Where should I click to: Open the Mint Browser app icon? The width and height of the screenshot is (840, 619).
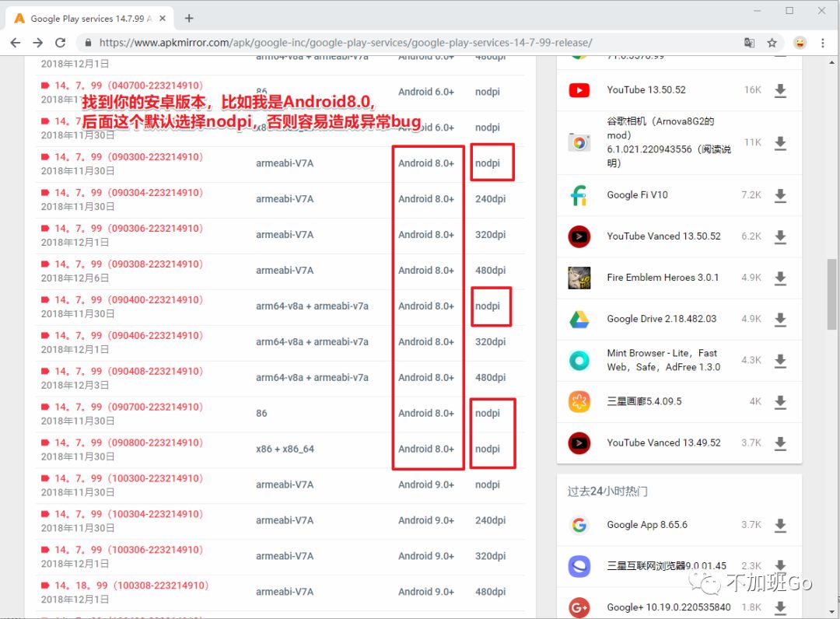tap(579, 360)
